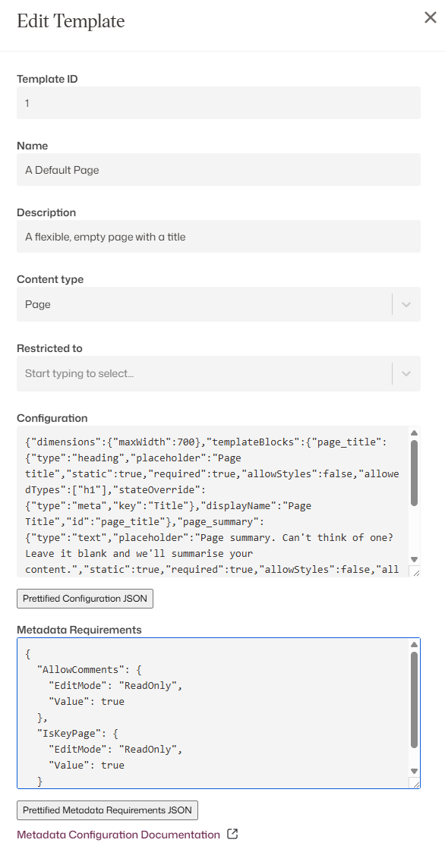Open the Content type dropdown

(x=219, y=304)
